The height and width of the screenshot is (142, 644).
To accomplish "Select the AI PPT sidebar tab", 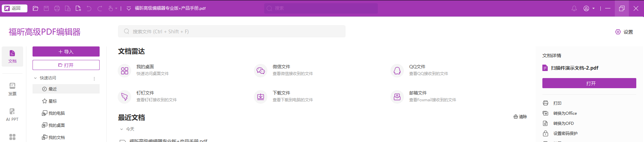I will [x=12, y=115].
